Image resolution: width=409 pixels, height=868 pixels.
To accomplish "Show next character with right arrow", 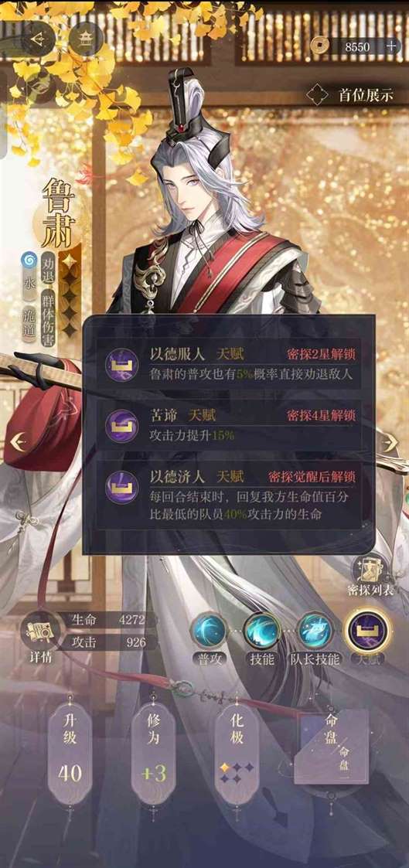I will 390,442.
